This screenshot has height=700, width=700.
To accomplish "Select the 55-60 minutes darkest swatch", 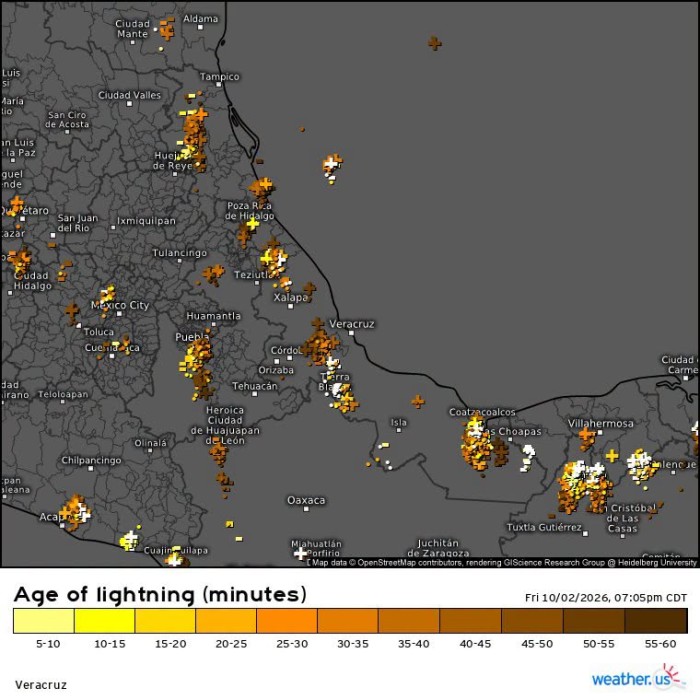I will pos(656,621).
